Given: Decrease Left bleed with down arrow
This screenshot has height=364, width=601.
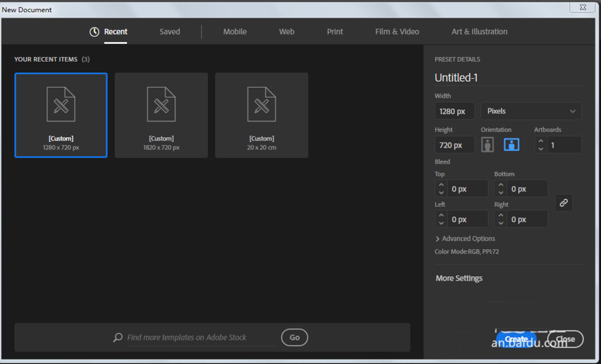Looking at the screenshot, I should coord(441,223).
